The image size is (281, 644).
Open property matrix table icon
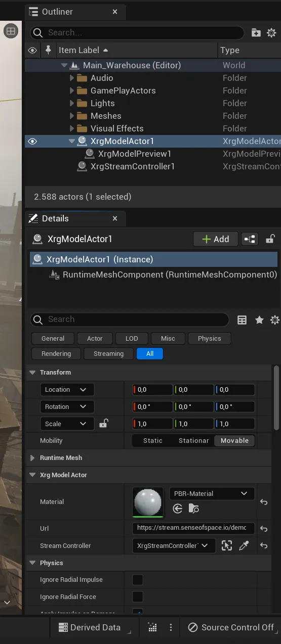coord(242,319)
